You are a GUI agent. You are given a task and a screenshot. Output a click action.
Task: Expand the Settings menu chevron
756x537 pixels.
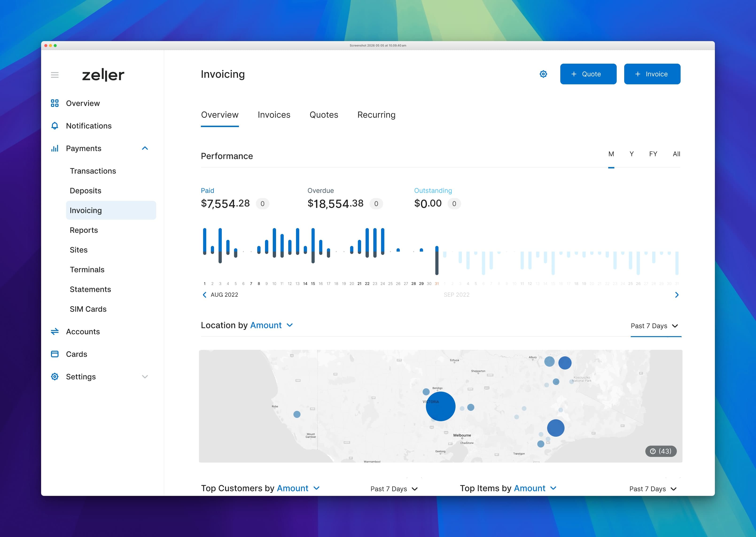145,377
